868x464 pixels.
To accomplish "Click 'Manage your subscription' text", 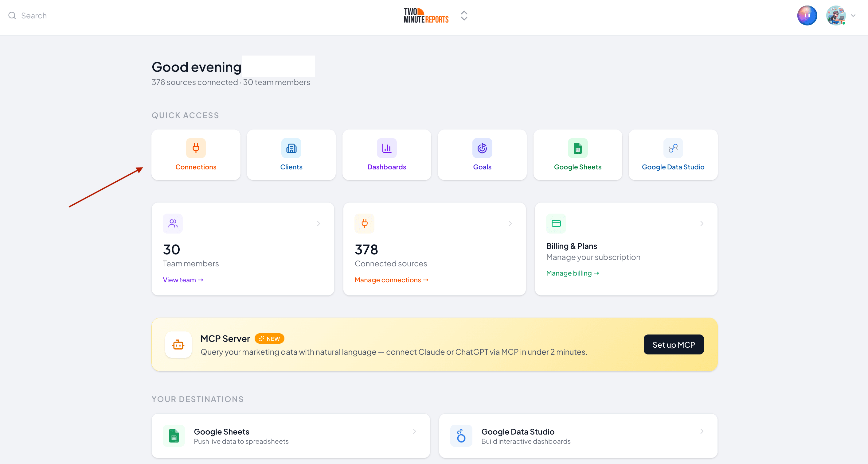I will pos(593,257).
